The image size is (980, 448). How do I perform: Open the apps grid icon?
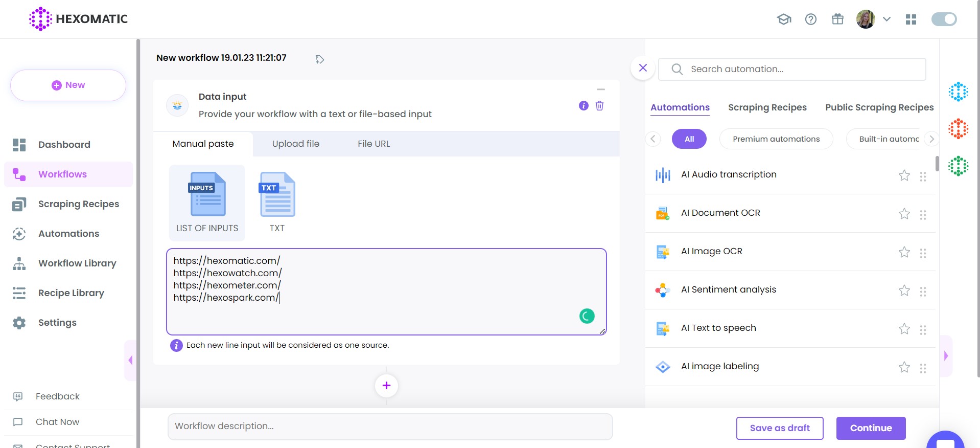(911, 19)
